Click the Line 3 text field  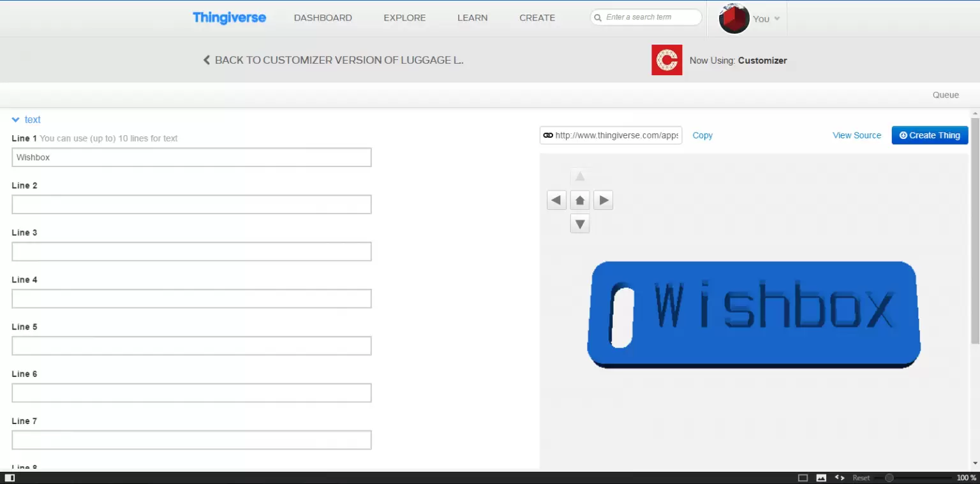(x=191, y=252)
